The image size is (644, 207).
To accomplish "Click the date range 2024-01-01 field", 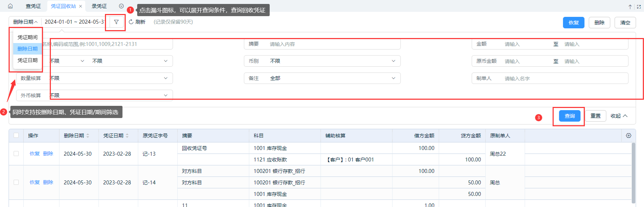I will tap(75, 22).
